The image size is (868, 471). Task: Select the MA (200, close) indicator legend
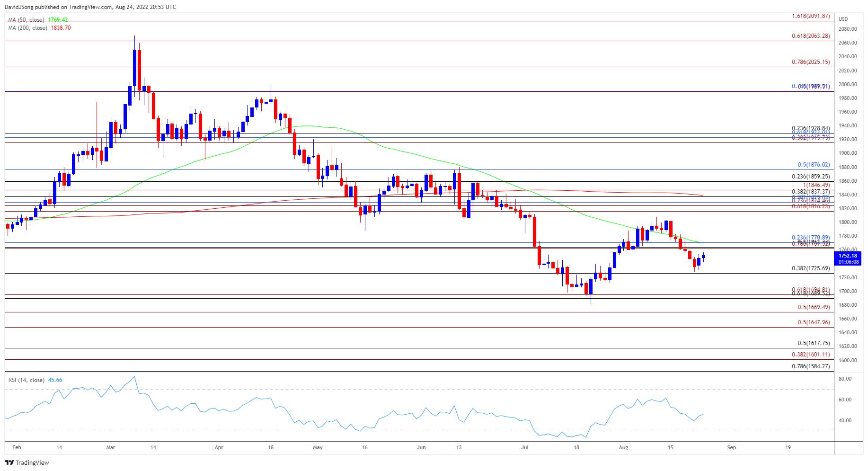tap(28, 28)
